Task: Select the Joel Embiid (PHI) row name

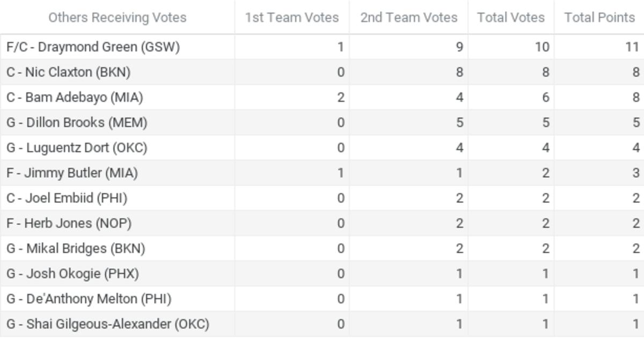Action: (x=67, y=199)
